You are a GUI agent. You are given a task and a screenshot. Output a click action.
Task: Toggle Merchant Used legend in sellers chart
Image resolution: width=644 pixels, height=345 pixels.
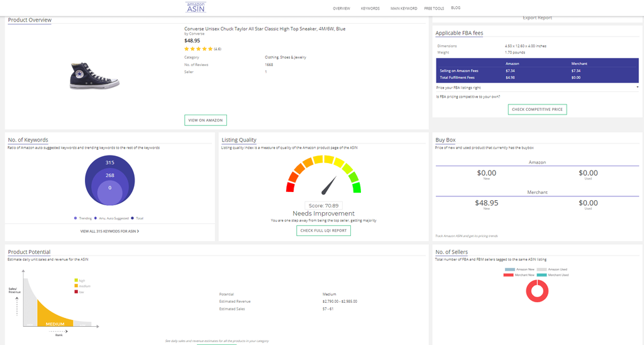542,275
